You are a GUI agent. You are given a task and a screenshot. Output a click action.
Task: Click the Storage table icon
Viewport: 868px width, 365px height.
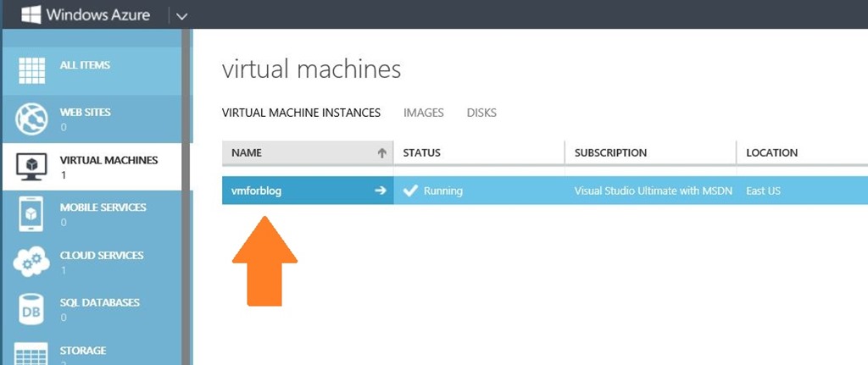coord(31,354)
